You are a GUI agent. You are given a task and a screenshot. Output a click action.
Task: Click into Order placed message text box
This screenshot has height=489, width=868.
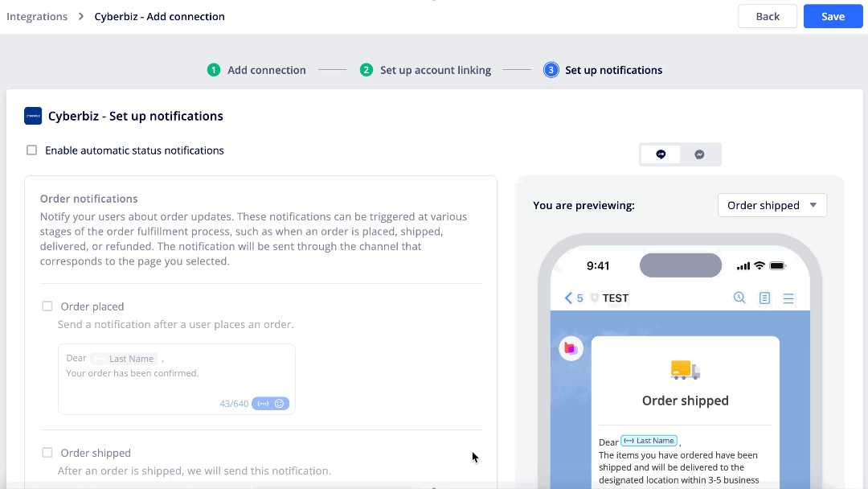click(177, 380)
